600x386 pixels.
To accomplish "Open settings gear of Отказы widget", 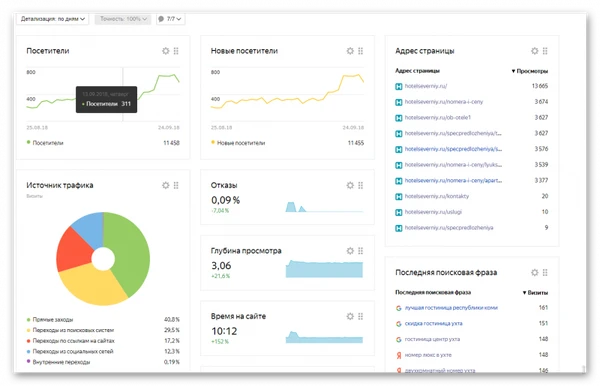I will tap(350, 185).
